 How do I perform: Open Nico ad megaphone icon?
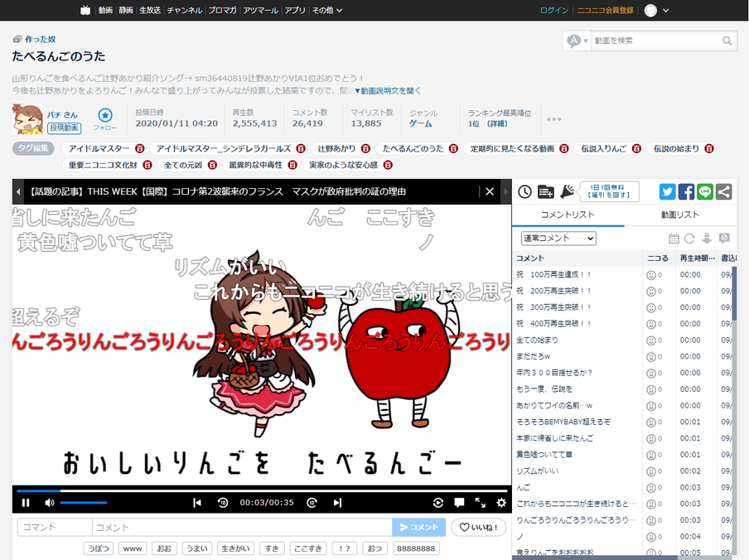coord(567,192)
